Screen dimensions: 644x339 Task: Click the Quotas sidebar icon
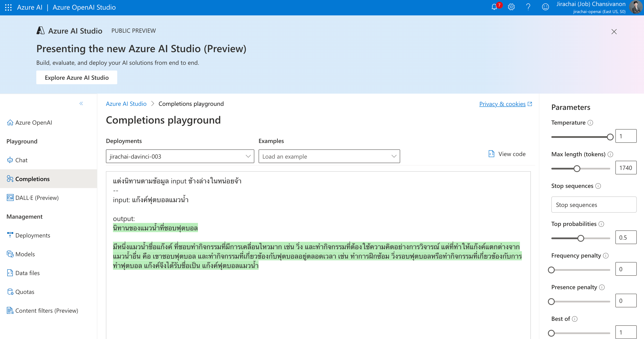[10, 292]
